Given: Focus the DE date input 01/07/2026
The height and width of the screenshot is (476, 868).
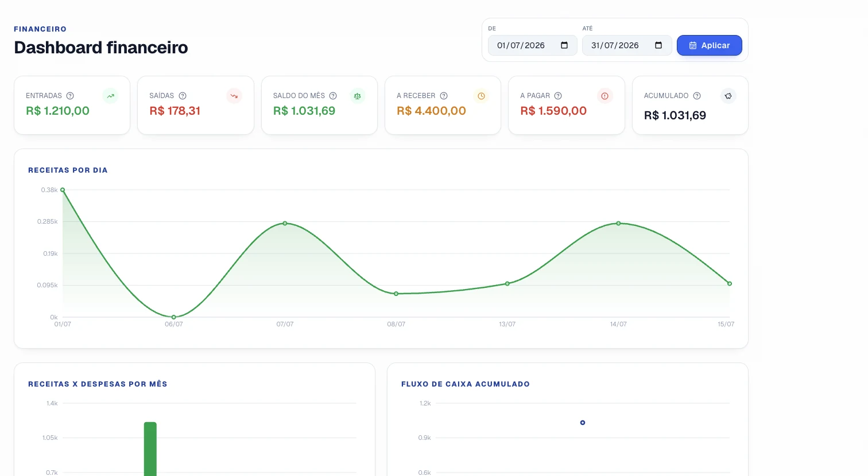Looking at the screenshot, I should pos(533,45).
